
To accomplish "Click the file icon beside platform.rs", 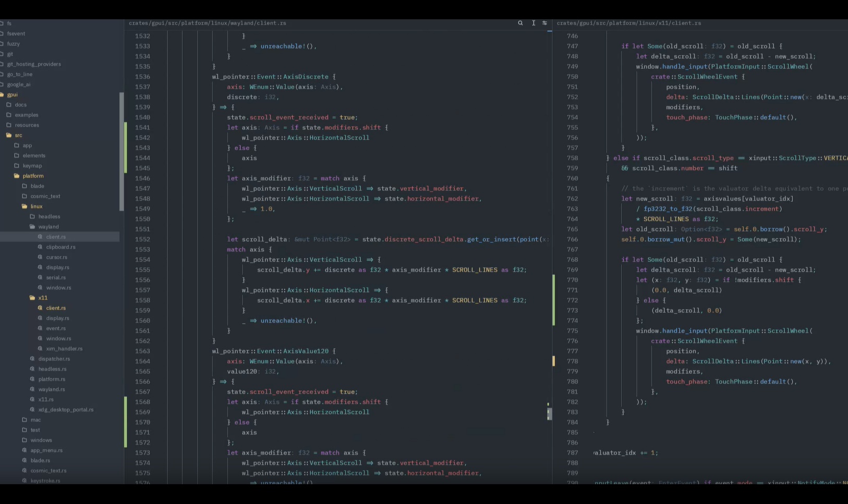I will [x=32, y=379].
